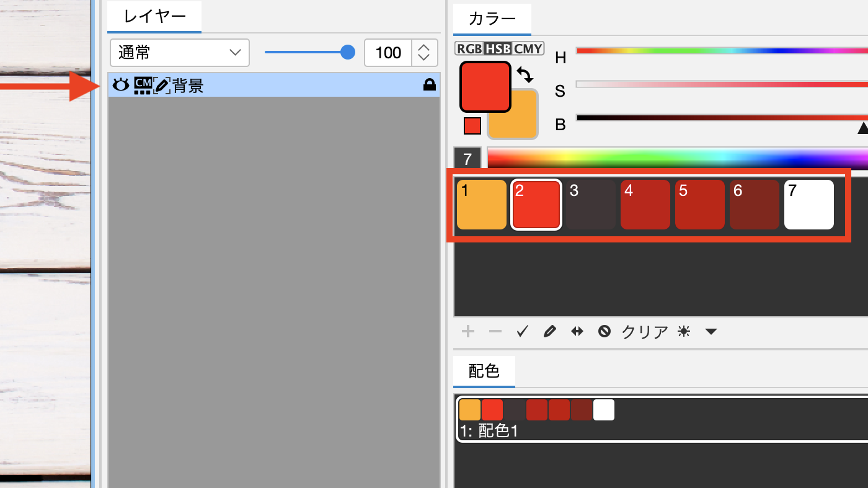The height and width of the screenshot is (488, 868).
Task: Open the 通常 blend mode dropdown
Action: [180, 53]
